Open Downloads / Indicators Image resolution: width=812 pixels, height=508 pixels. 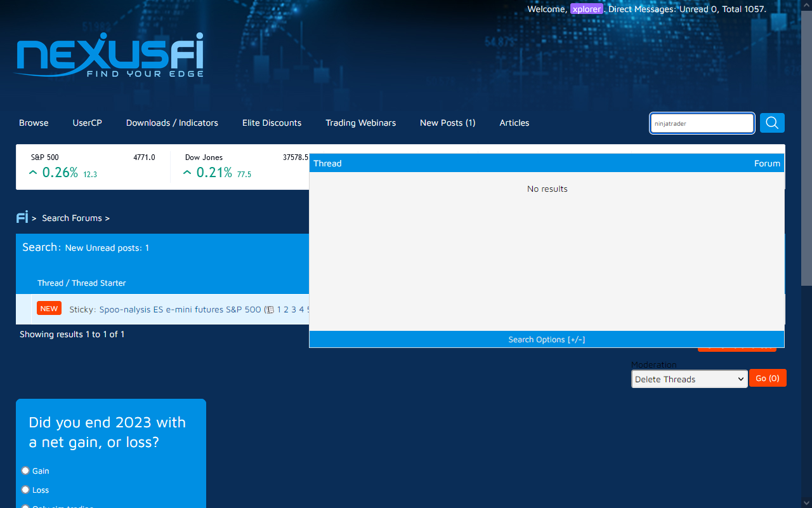[172, 123]
